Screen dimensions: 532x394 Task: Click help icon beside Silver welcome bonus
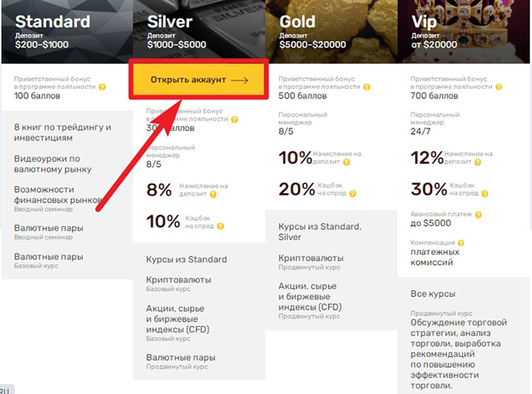pos(234,120)
